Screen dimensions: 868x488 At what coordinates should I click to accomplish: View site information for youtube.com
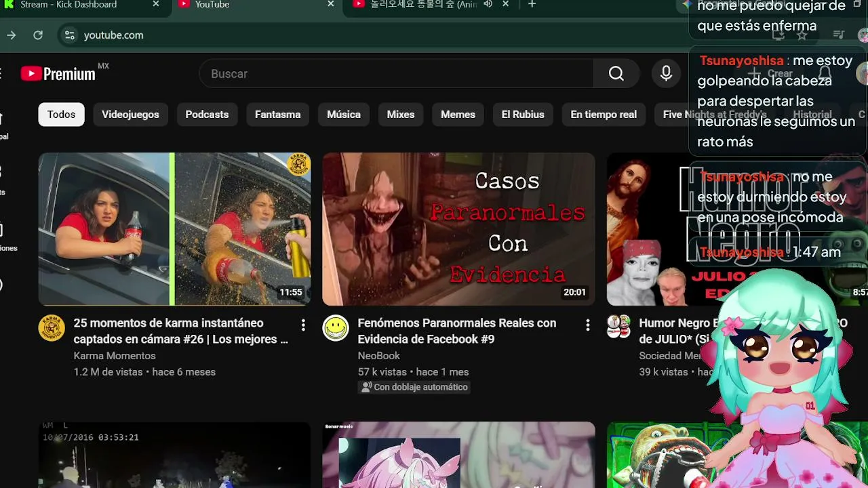click(x=69, y=35)
